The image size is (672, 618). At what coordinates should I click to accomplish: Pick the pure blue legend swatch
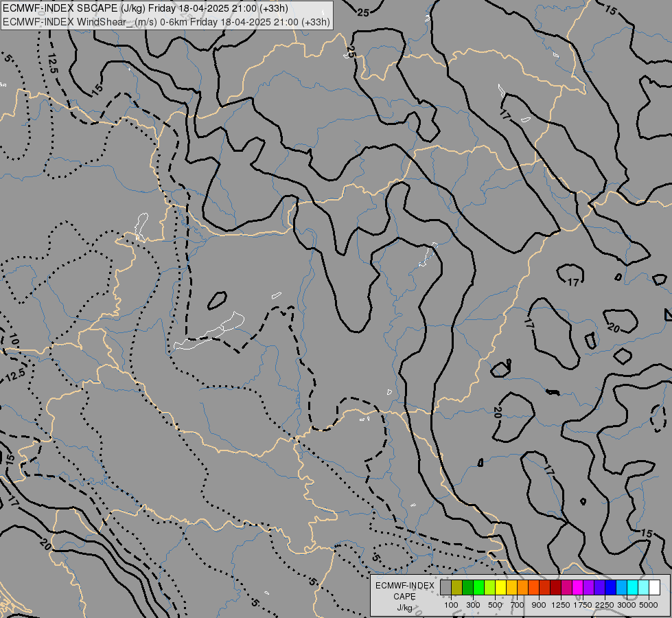(x=611, y=587)
